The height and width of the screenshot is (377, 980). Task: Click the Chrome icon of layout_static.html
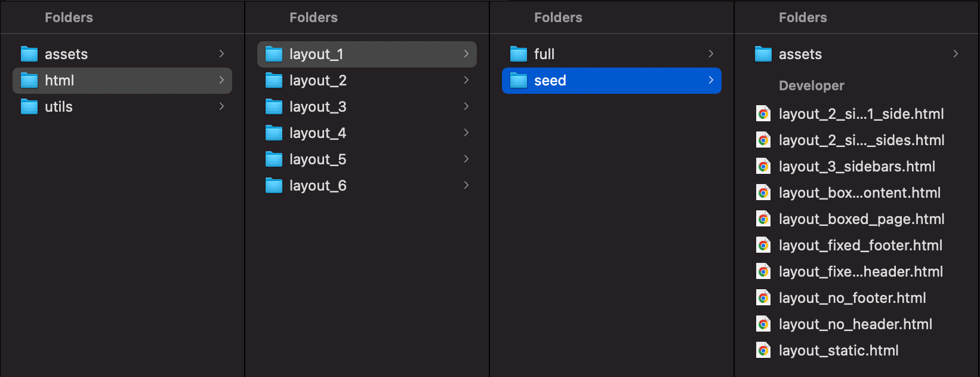click(x=763, y=351)
